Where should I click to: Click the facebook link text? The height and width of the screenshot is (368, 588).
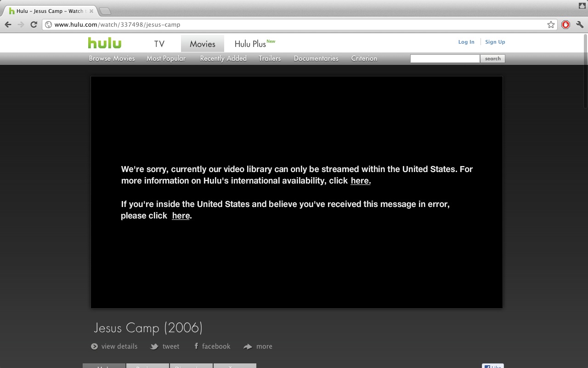tap(216, 346)
